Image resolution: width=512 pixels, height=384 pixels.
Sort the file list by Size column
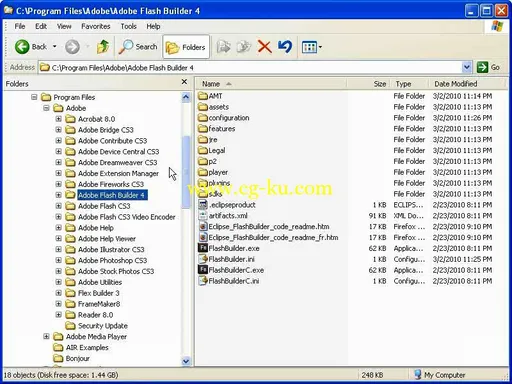tap(368, 84)
